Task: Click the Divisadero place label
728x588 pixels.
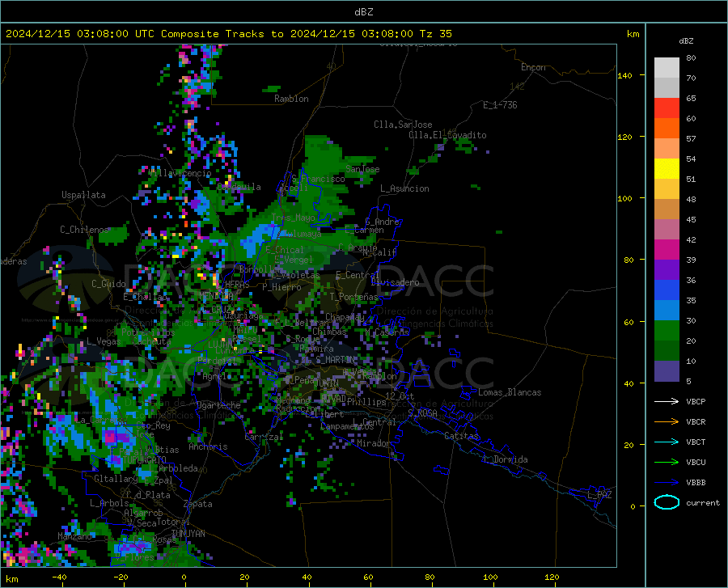Action: click(x=395, y=282)
